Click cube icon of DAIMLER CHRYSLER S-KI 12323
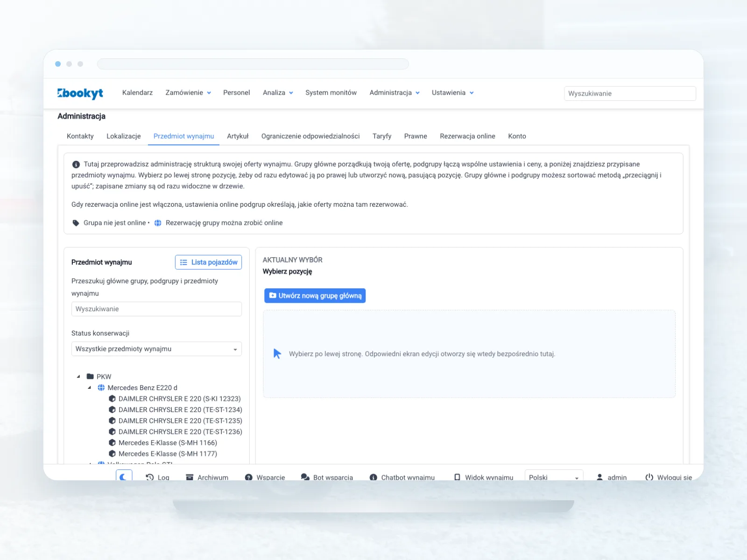Viewport: 747px width, 560px height. pos(112,399)
